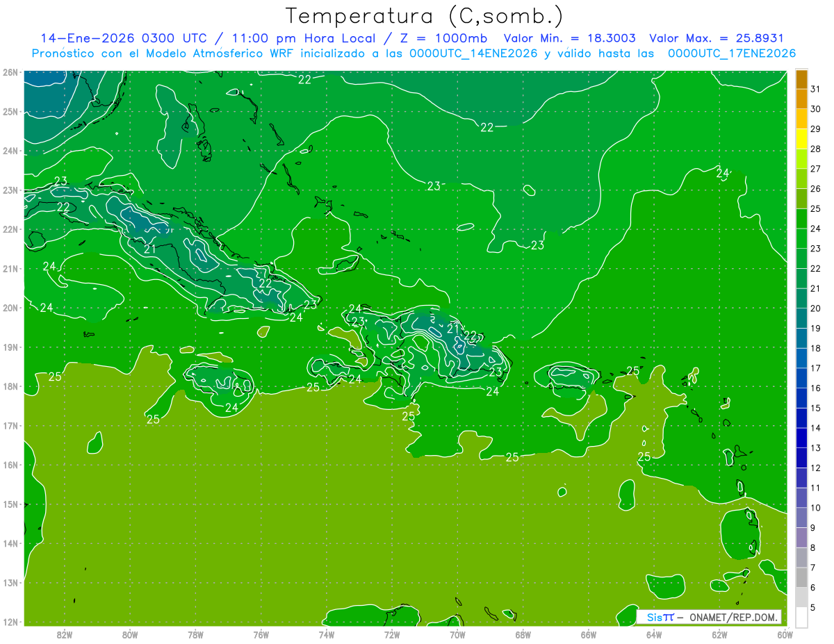Click the 82W longitude axis label

[x=64, y=634]
